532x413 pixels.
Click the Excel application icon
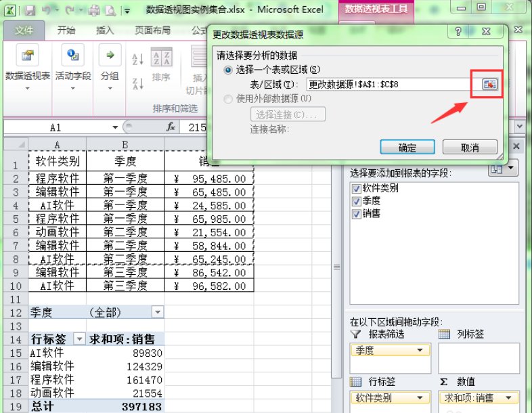tap(10, 10)
